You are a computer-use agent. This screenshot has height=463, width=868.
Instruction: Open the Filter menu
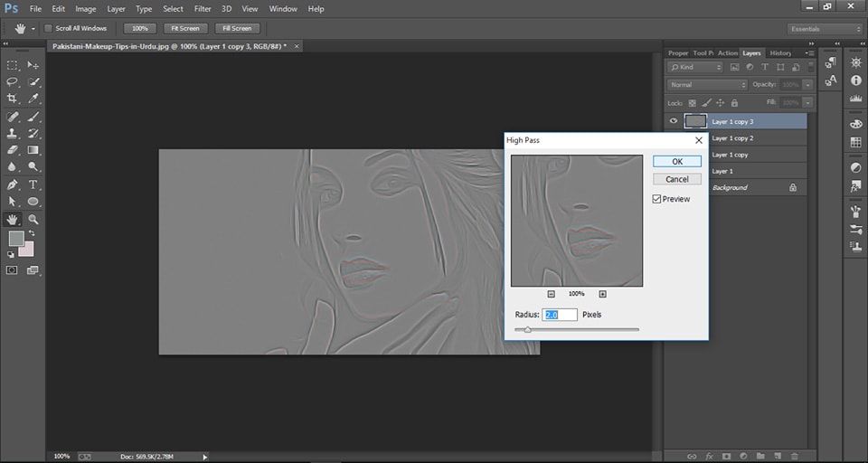[203, 8]
